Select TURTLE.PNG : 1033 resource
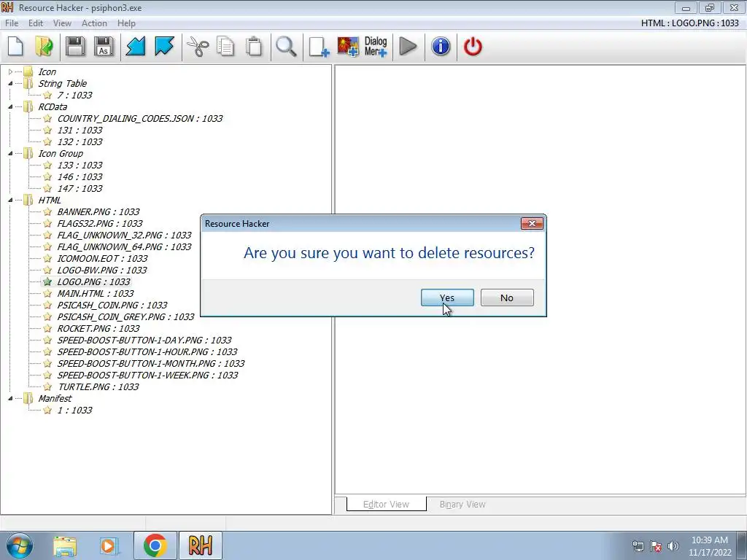This screenshot has width=747, height=560. point(98,386)
